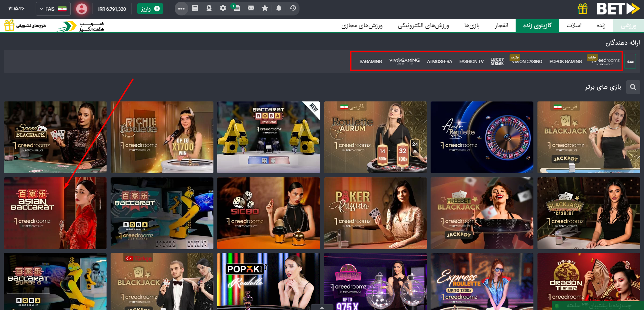Viewport: 644px width, 310px height.
Task: Open the red Asian Baccarat game
Action: point(55,213)
